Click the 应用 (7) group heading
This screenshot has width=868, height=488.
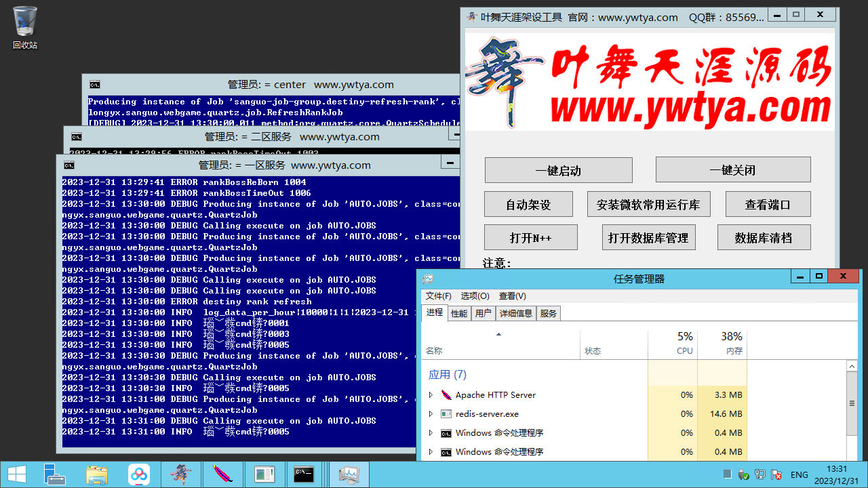click(448, 374)
